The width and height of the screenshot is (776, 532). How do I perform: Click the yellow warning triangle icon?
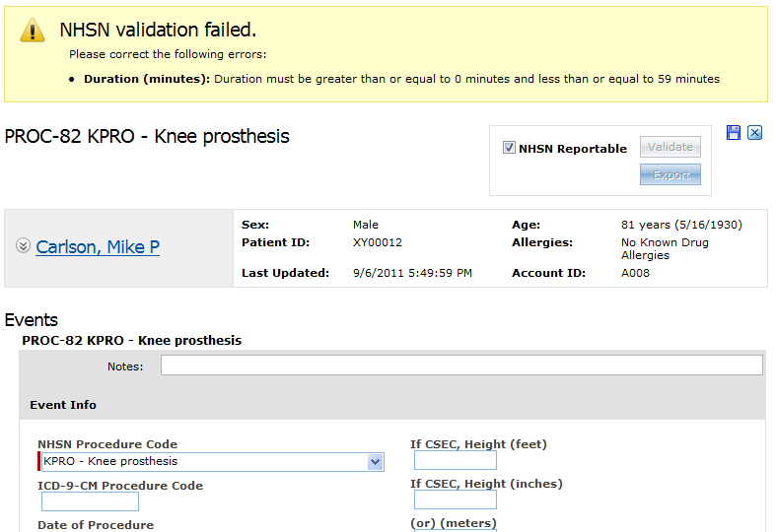[x=33, y=31]
